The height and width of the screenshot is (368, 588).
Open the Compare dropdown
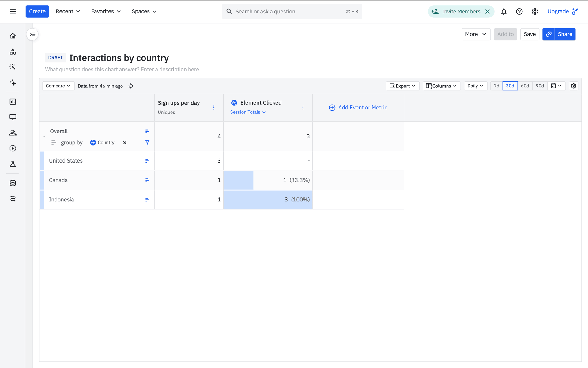[58, 86]
